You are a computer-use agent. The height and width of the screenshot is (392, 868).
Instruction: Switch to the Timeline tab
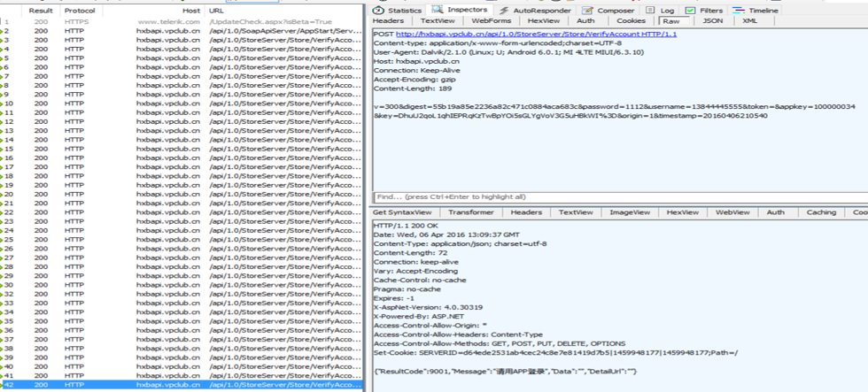tap(756, 11)
